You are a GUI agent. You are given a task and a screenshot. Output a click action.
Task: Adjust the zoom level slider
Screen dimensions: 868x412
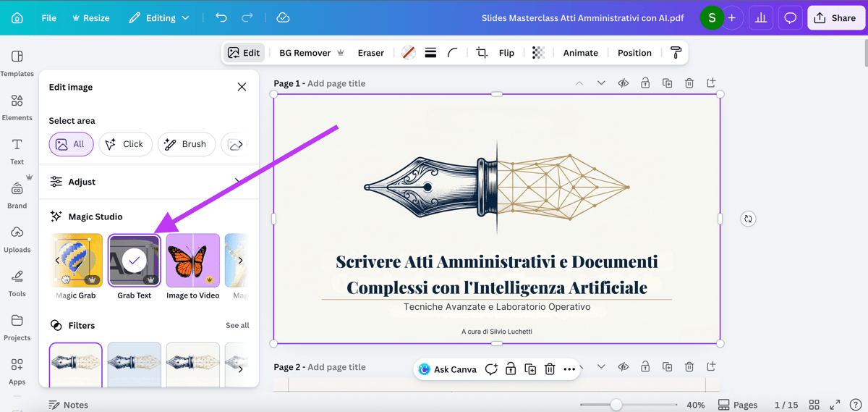coord(616,405)
